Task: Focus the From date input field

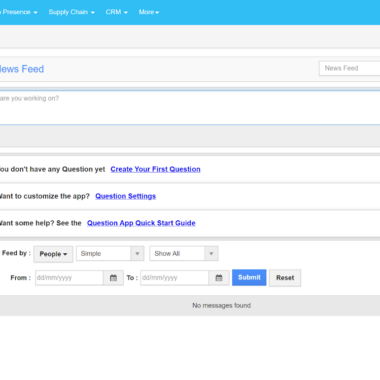Action: click(x=69, y=278)
